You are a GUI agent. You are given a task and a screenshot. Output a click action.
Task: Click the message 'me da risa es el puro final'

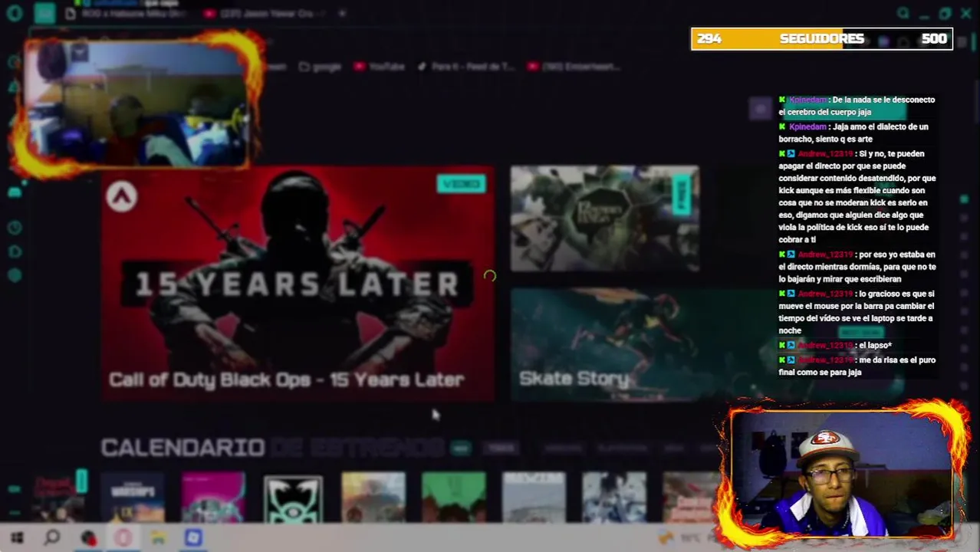tap(857, 366)
